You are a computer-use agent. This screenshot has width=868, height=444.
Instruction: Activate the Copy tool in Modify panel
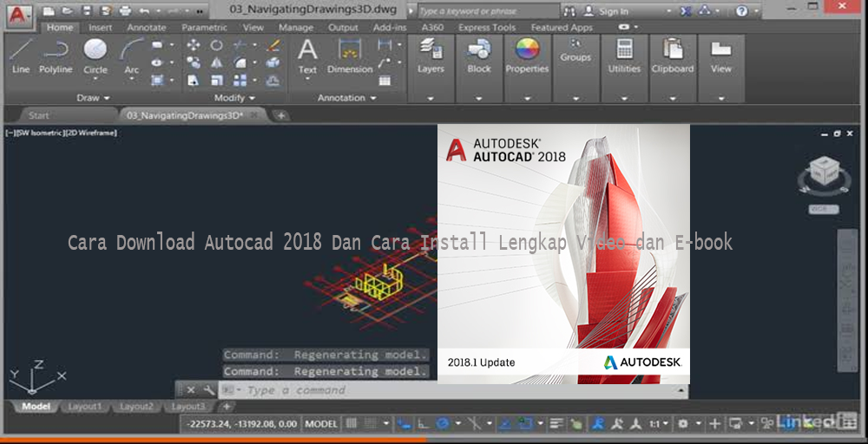194,62
